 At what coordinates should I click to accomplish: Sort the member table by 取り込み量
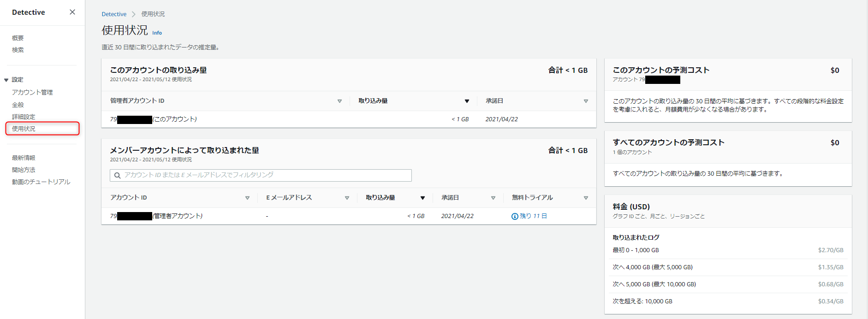[x=422, y=198]
